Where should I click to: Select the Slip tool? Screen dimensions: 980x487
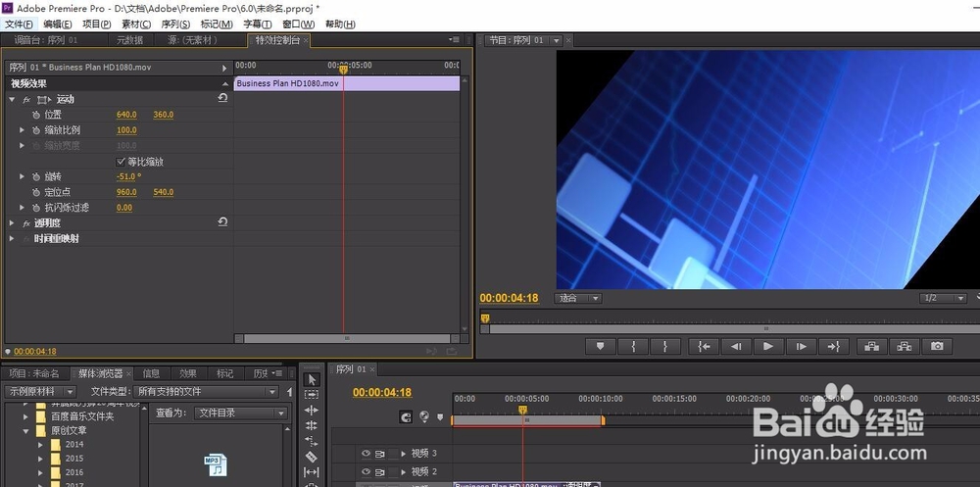[312, 472]
